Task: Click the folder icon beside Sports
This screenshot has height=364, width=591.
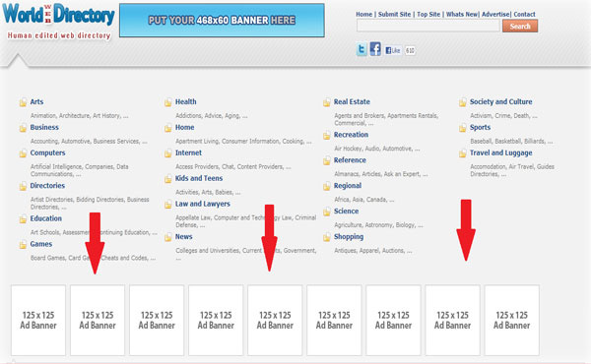Action: [x=463, y=128]
